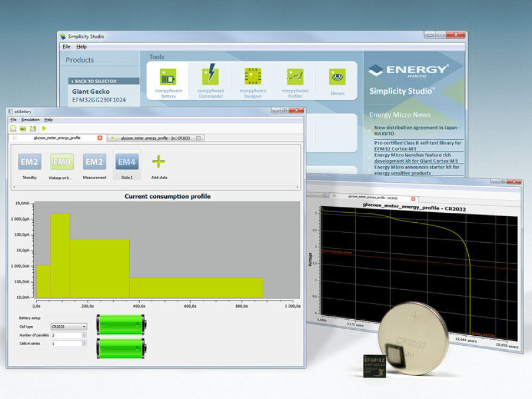Click the eABattery title bar icon
Viewport: 532px width, 399px height.
tap(11, 111)
